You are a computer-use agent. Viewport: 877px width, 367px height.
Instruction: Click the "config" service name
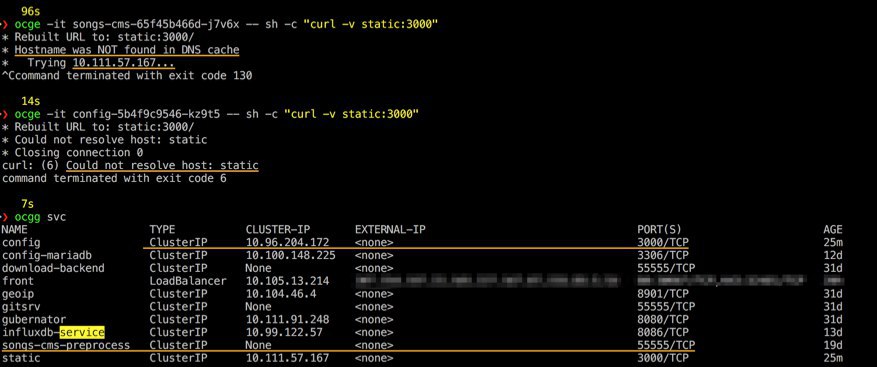coord(21,242)
